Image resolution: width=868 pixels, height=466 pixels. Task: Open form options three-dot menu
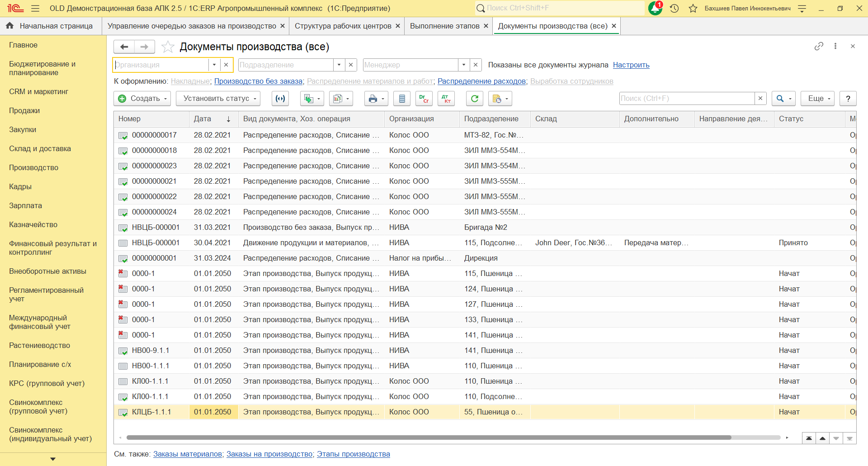coord(835,46)
